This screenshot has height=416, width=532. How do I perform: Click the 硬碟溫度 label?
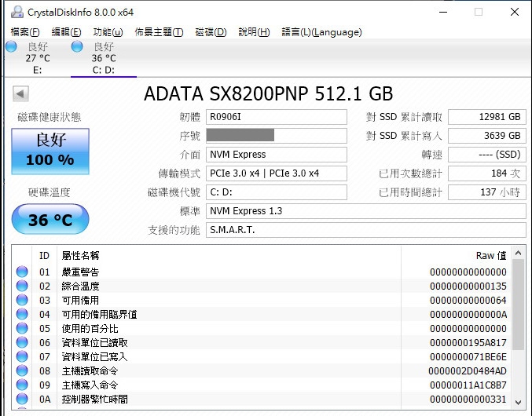[50, 192]
